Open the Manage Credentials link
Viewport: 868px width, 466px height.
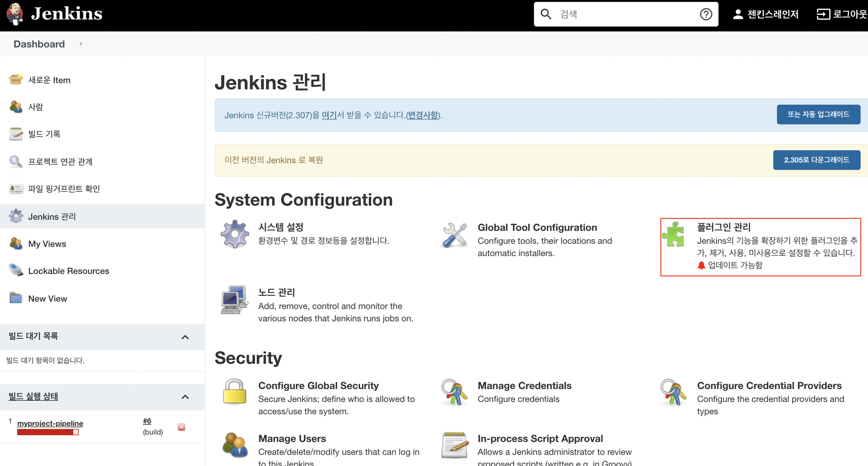point(524,386)
